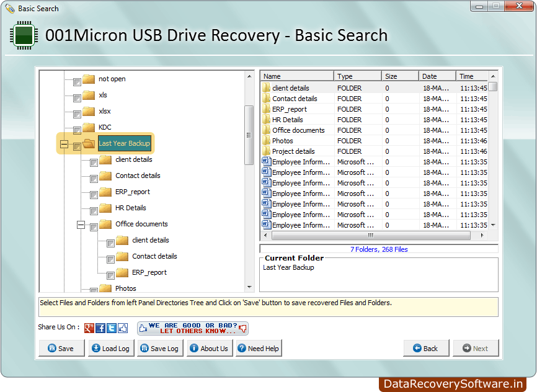The height and width of the screenshot is (392, 537).
Task: Click the file list horizontal scrollbar thumb
Action: click(x=371, y=236)
